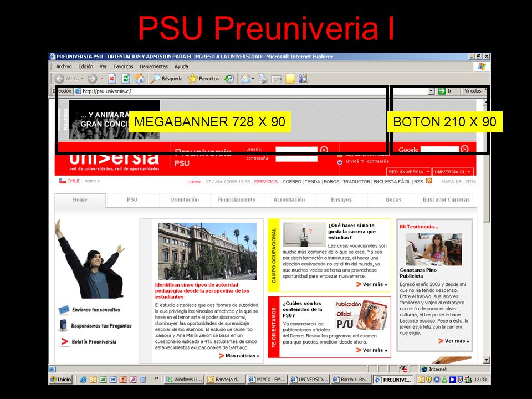Switch to the MIMIX taskbar window
This screenshot has width=532, height=399.
(267, 380)
